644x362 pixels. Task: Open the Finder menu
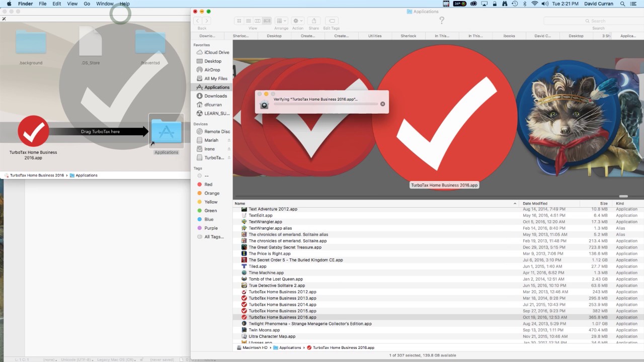tap(25, 4)
